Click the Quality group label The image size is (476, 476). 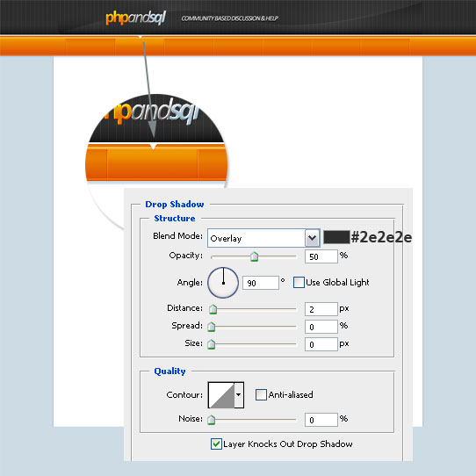point(169,371)
